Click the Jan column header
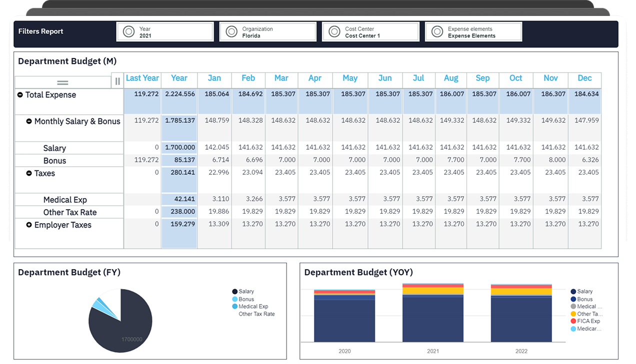Image resolution: width=636 pixels, height=364 pixels. [214, 78]
